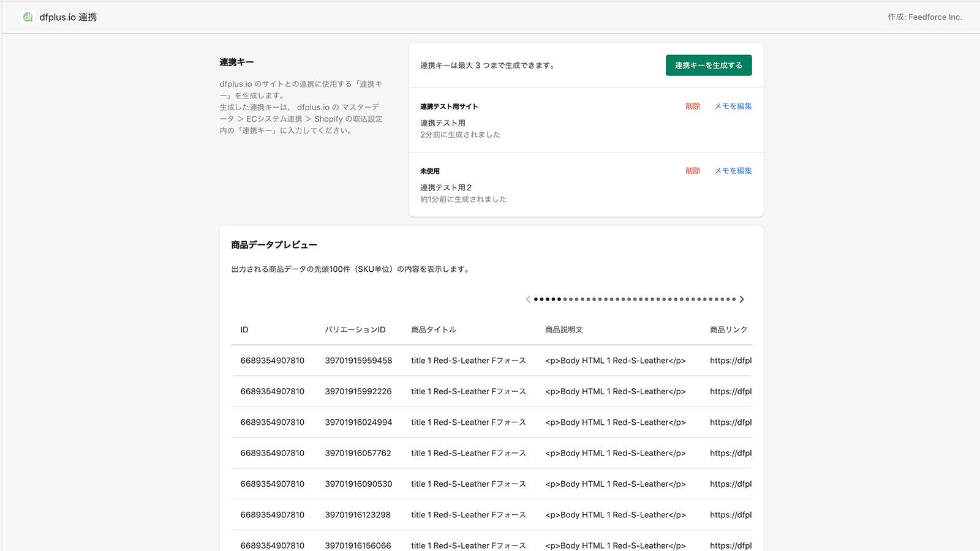The height and width of the screenshot is (551, 980).
Task: Go to next page with right chevron
Action: [742, 299]
